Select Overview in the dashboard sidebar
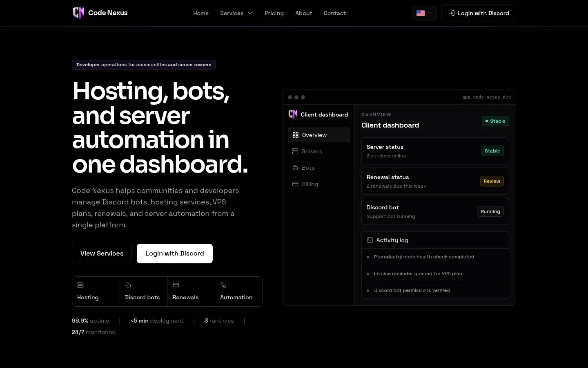The width and height of the screenshot is (588, 368). point(318,135)
